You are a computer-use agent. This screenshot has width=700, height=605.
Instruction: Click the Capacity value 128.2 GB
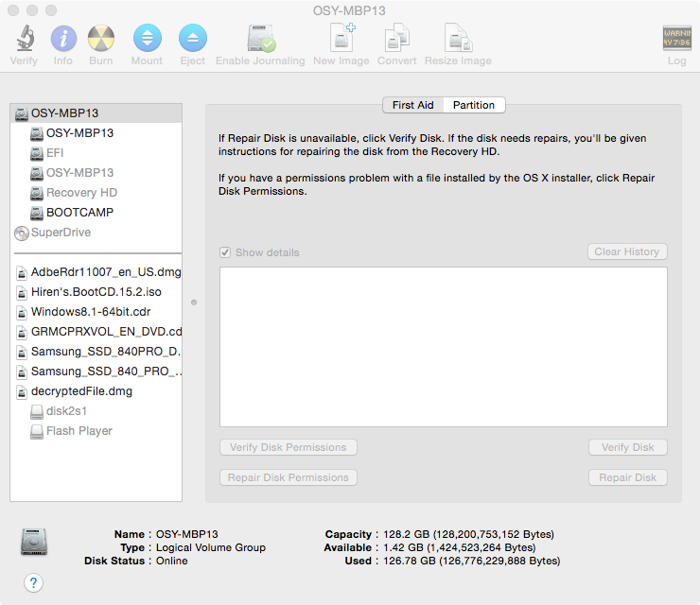point(469,534)
